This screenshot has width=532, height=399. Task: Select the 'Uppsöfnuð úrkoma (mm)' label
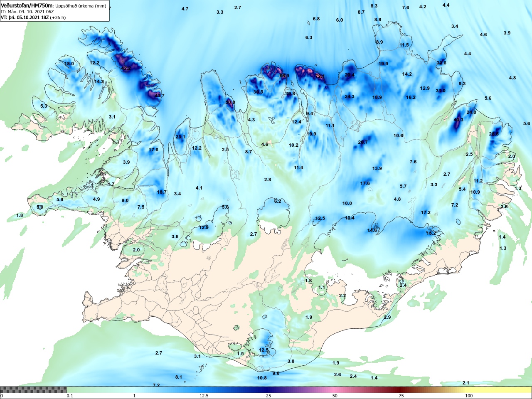click(81, 6)
